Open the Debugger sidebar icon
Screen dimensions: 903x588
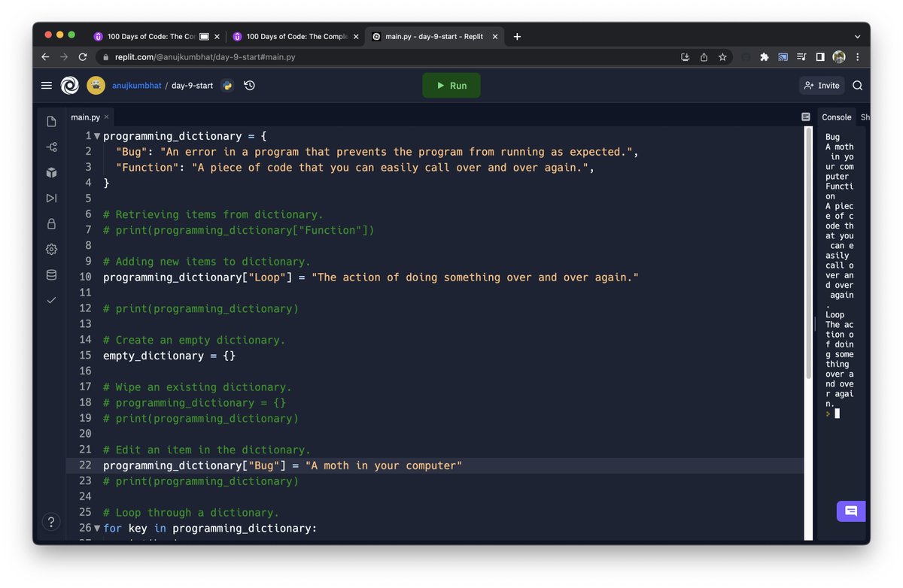[51, 199]
